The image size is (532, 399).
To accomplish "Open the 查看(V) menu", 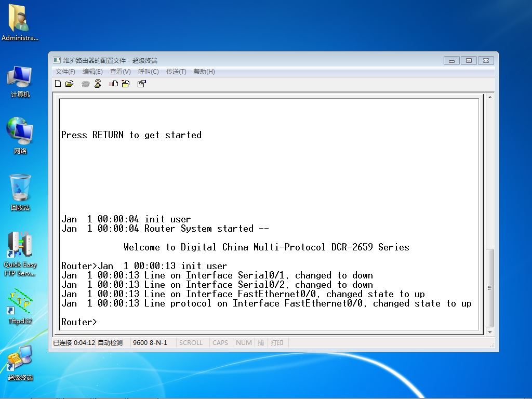I will coord(120,72).
